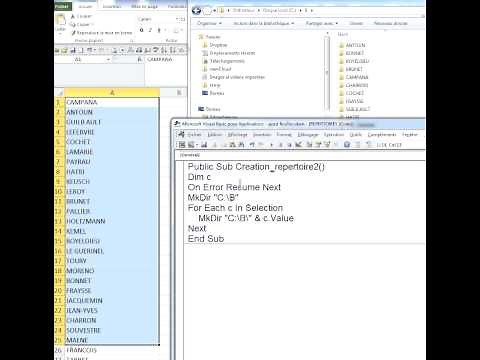Toggle Bold in Excel ribbon
This screenshot has width=480, height=360.
[142, 30]
